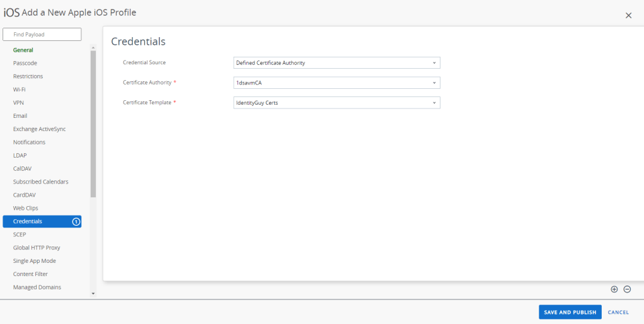
Task: Open the Credential Source dropdown
Action: pos(336,63)
